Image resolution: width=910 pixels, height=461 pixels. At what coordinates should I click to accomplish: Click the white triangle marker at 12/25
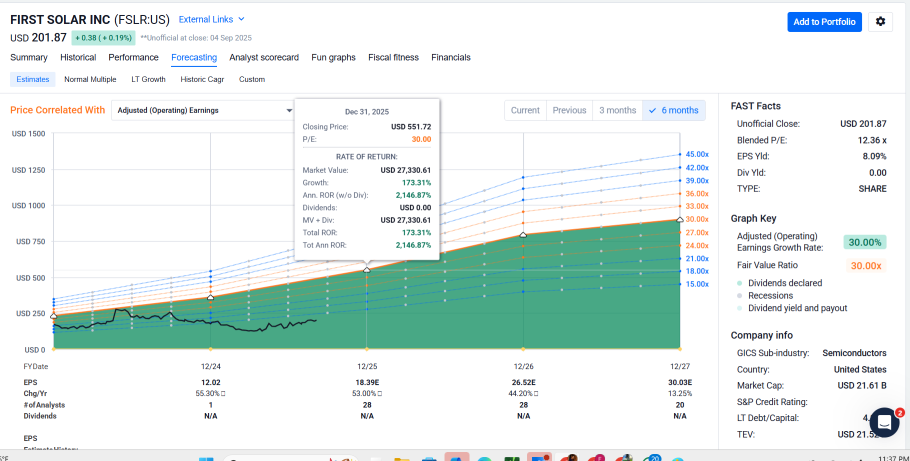[x=366, y=269]
